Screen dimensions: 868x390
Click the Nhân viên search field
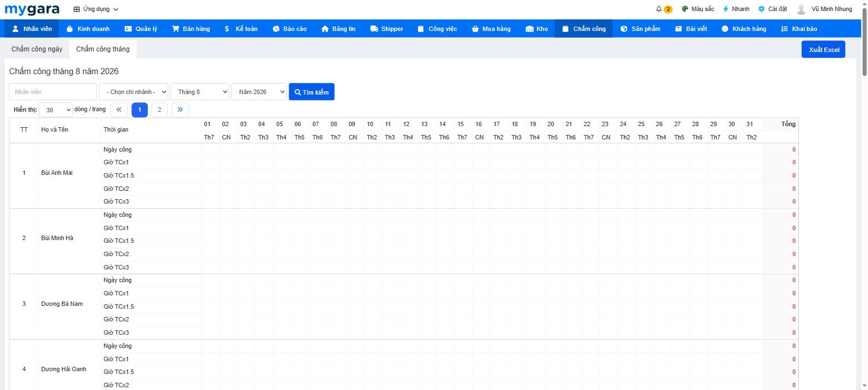(x=53, y=92)
